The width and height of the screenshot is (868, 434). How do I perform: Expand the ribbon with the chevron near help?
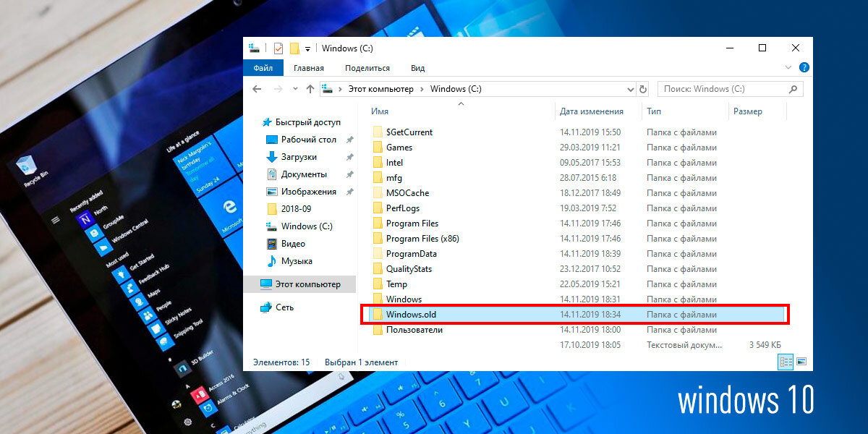click(x=788, y=68)
